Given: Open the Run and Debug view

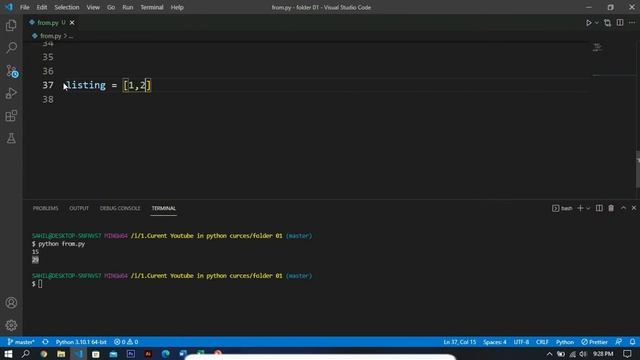Looking at the screenshot, I should click(x=11, y=93).
